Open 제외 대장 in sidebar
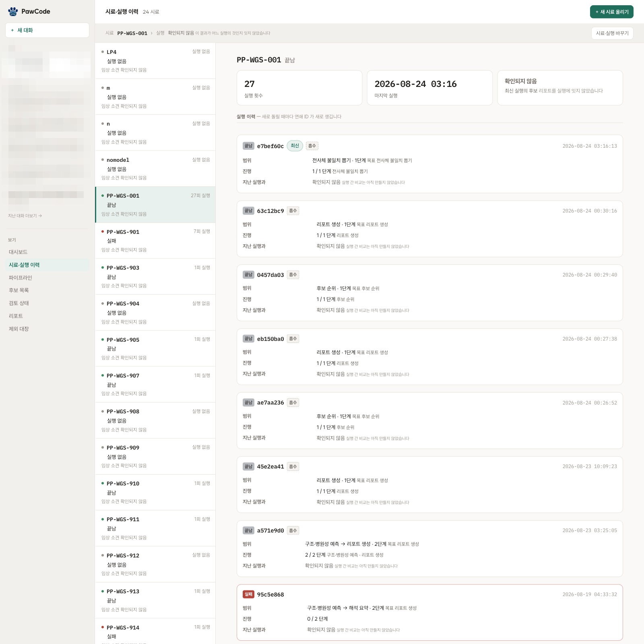The image size is (644, 644). [47, 329]
